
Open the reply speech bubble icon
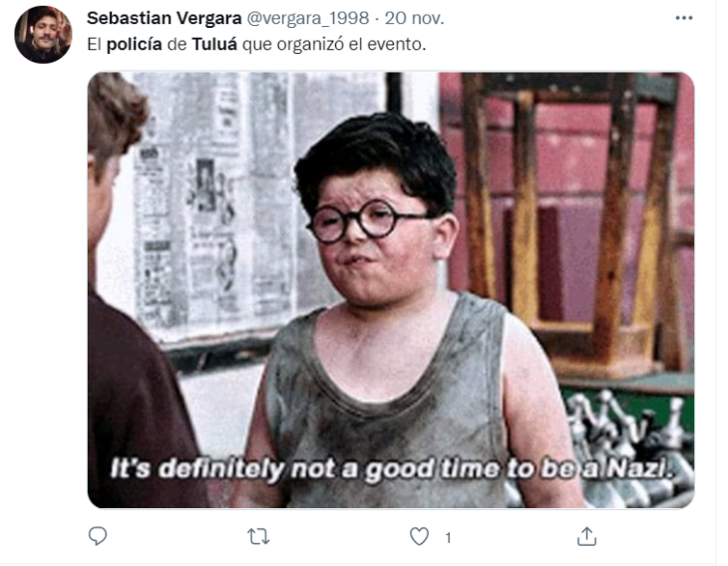coord(98,536)
